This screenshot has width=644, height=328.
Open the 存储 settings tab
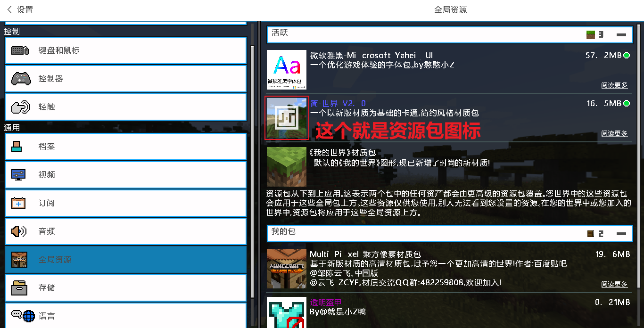pos(125,288)
